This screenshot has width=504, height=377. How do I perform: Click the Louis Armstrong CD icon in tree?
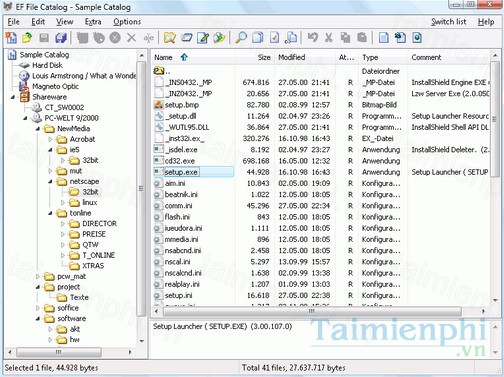coord(24,76)
